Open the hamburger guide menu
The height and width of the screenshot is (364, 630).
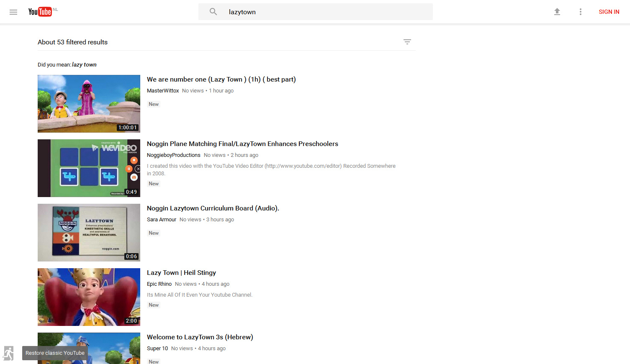[x=13, y=12]
